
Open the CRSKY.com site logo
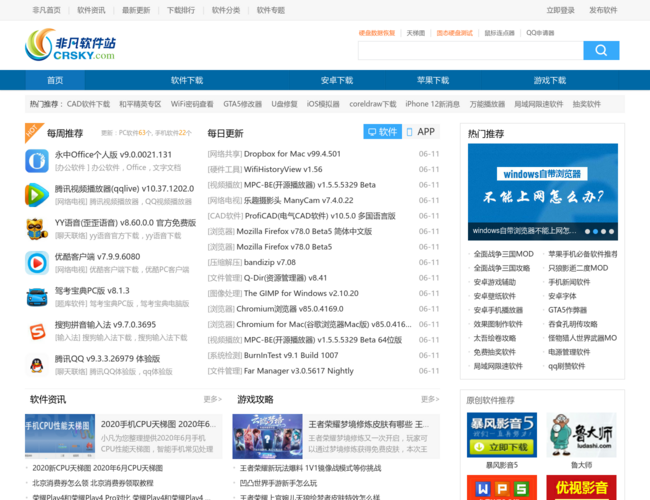coord(70,45)
